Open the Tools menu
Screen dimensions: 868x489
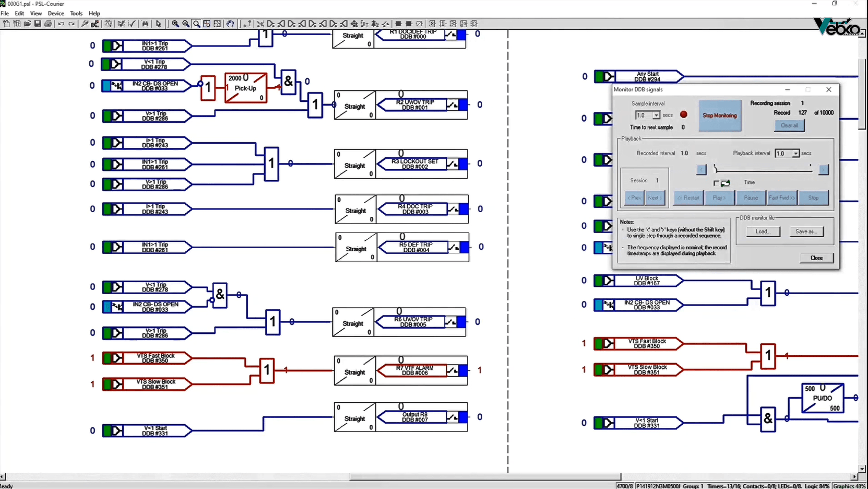click(76, 14)
